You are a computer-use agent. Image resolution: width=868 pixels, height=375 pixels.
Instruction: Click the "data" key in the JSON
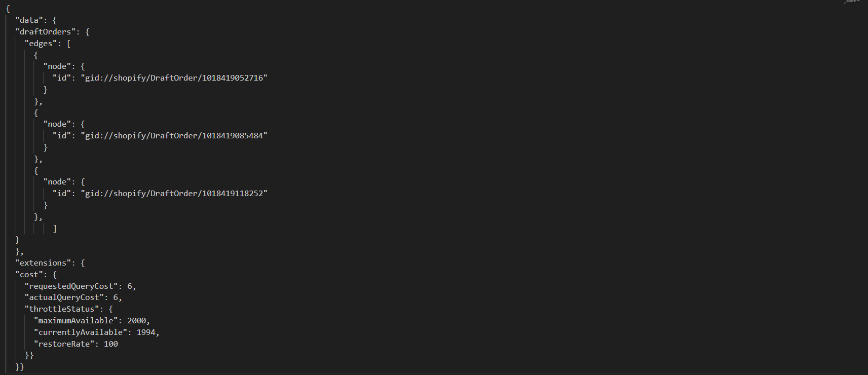(29, 20)
